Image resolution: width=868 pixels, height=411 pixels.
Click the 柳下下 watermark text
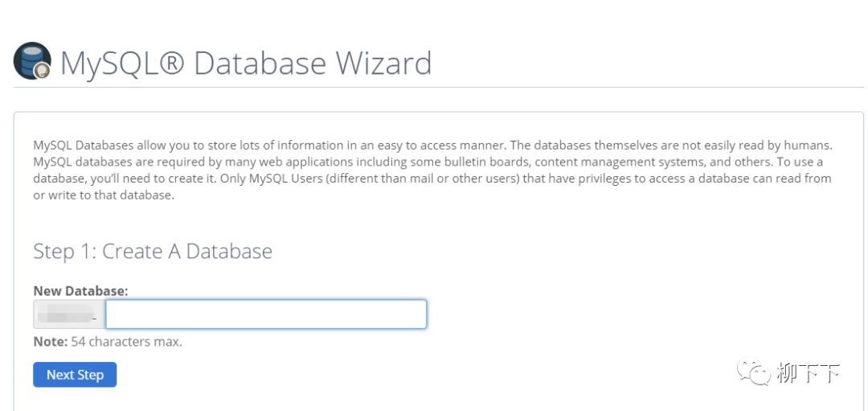808,372
